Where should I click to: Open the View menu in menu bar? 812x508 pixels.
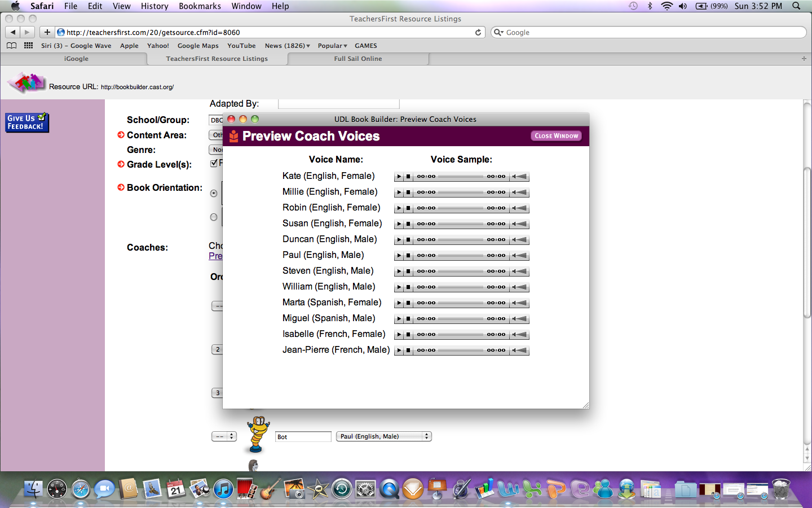121,6
